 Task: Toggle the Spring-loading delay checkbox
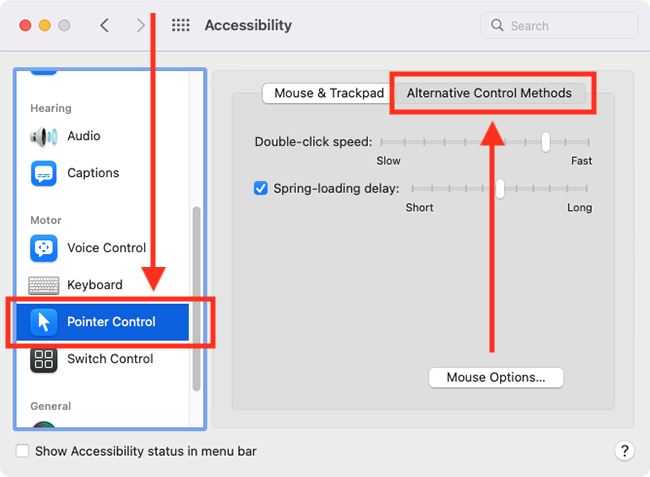(x=260, y=188)
